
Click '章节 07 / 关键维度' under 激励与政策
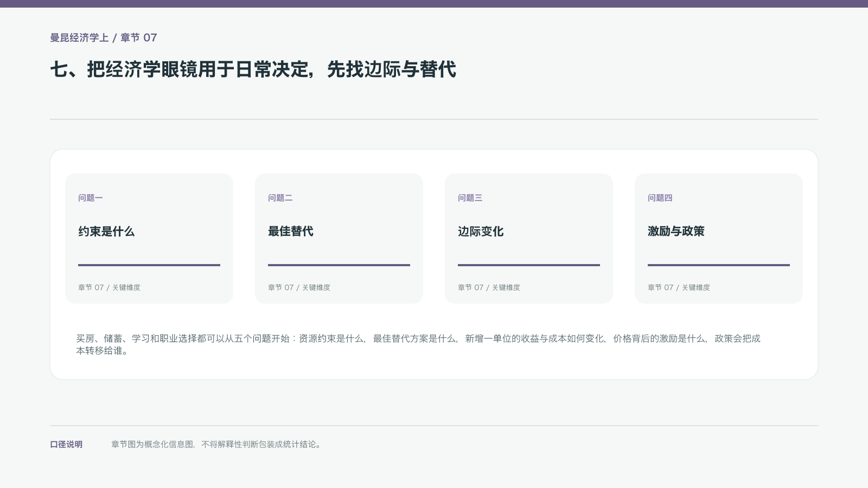coord(679,287)
